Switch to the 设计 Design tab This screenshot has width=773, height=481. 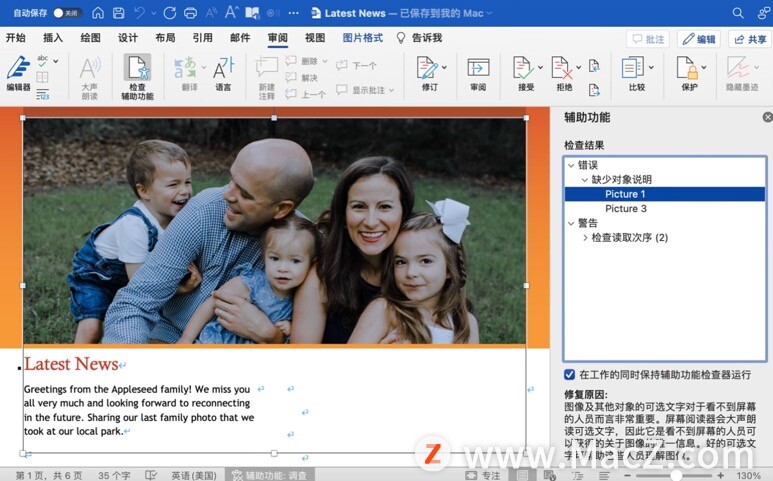[x=128, y=37]
